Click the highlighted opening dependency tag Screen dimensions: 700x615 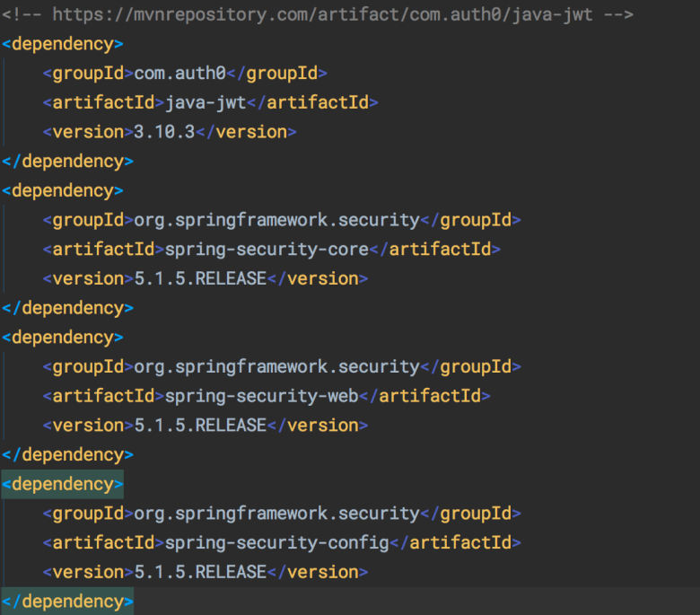[63, 484]
